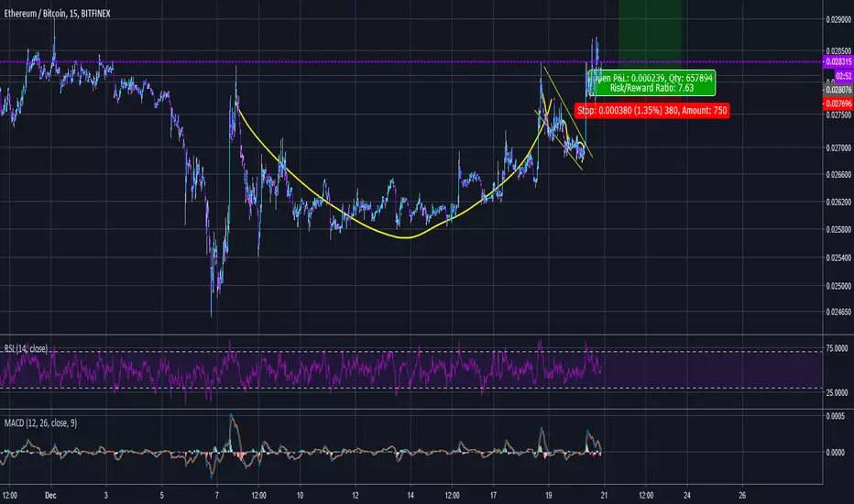Select the MACD (12, 26, close, 9) legend

pyautogui.click(x=41, y=422)
